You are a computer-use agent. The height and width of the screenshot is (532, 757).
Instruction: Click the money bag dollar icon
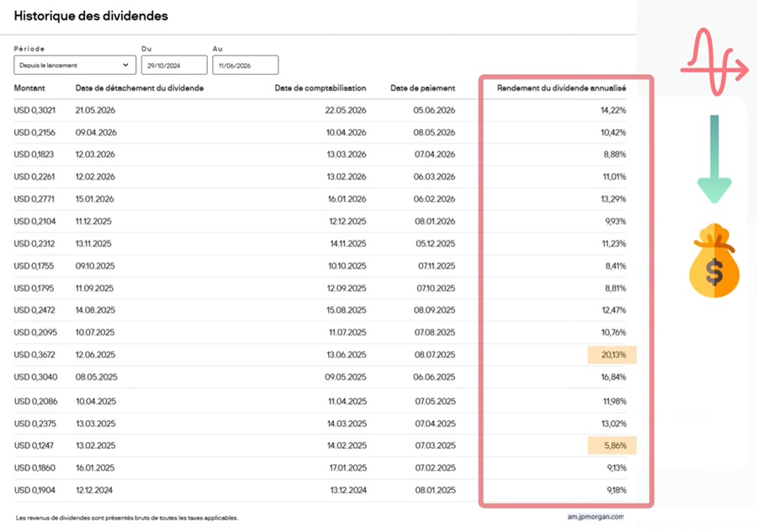coord(714,261)
